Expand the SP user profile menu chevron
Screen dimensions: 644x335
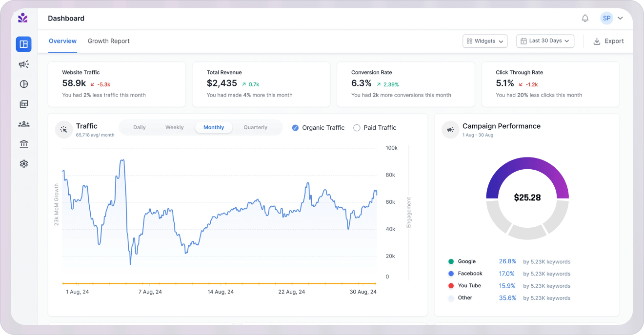click(x=620, y=19)
